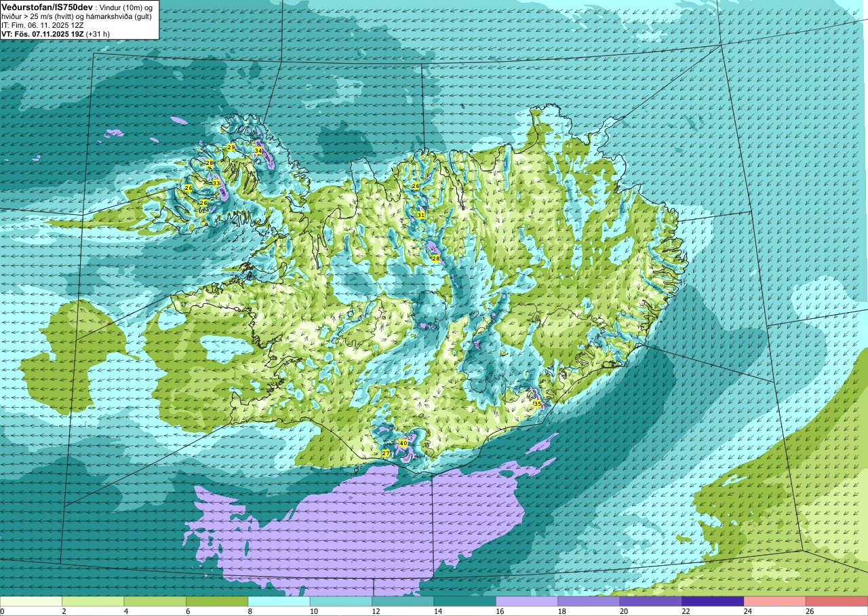Pick the teal 12–14 m/s legend swatch
Image resolution: width=868 pixels, height=616 pixels.
click(x=403, y=601)
